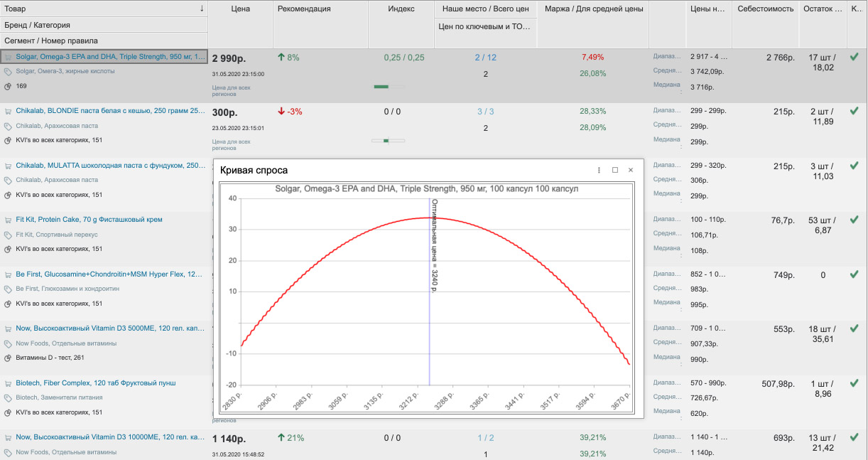Click tag icon next to 'Be First, Глюкозамин и хондроитин'

pyautogui.click(x=8, y=289)
